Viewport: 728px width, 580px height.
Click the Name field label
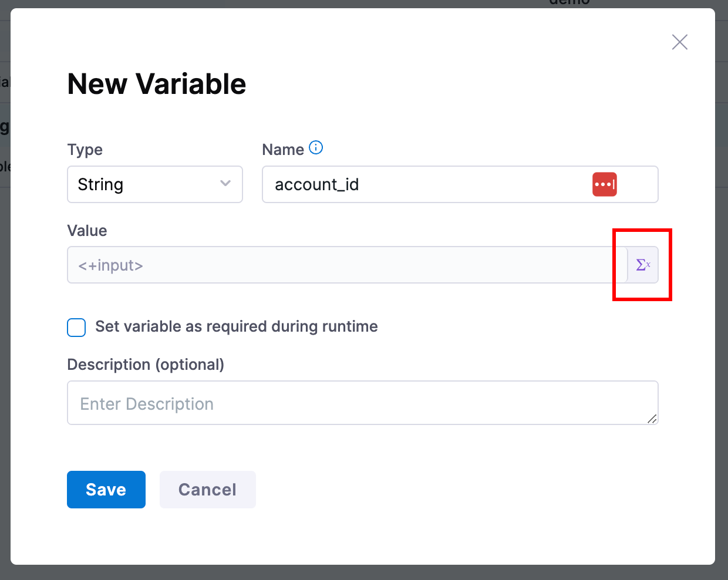(282, 150)
